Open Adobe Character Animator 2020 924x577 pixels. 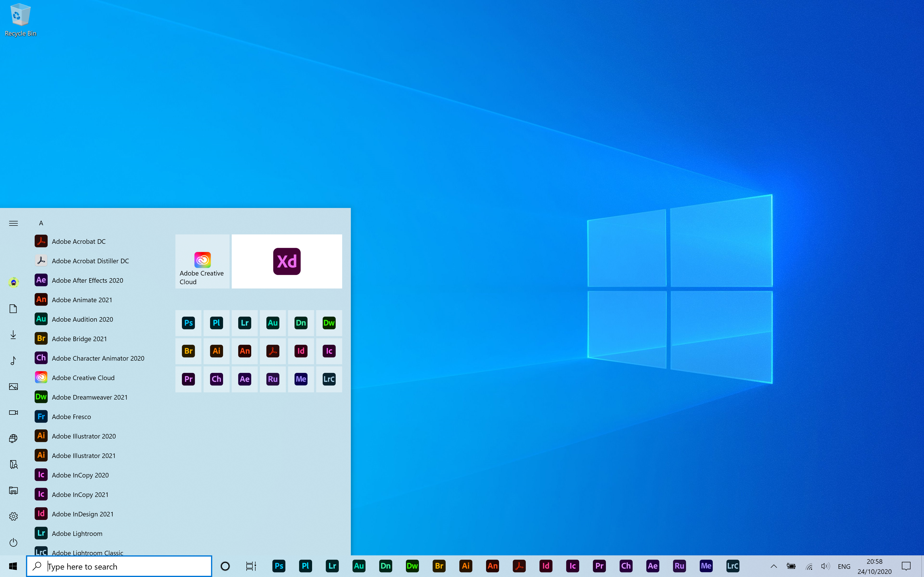coord(98,358)
